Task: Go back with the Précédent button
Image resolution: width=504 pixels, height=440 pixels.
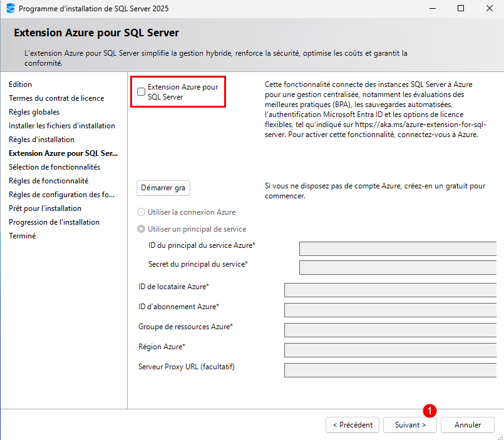Action: click(352, 425)
